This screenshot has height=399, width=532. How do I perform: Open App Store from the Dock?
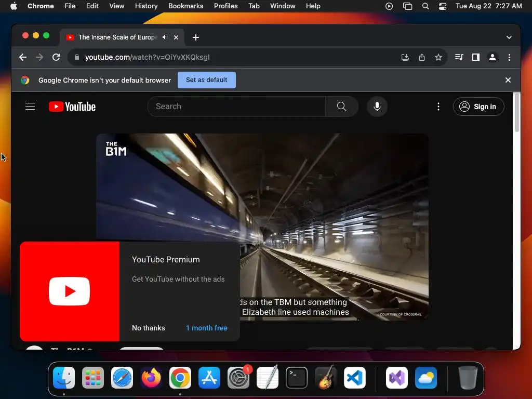coord(209,378)
